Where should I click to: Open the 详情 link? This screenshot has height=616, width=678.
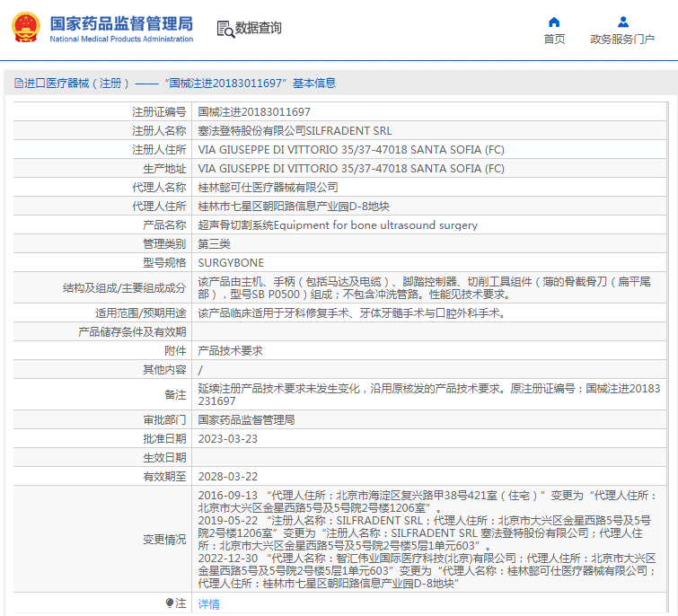[209, 604]
